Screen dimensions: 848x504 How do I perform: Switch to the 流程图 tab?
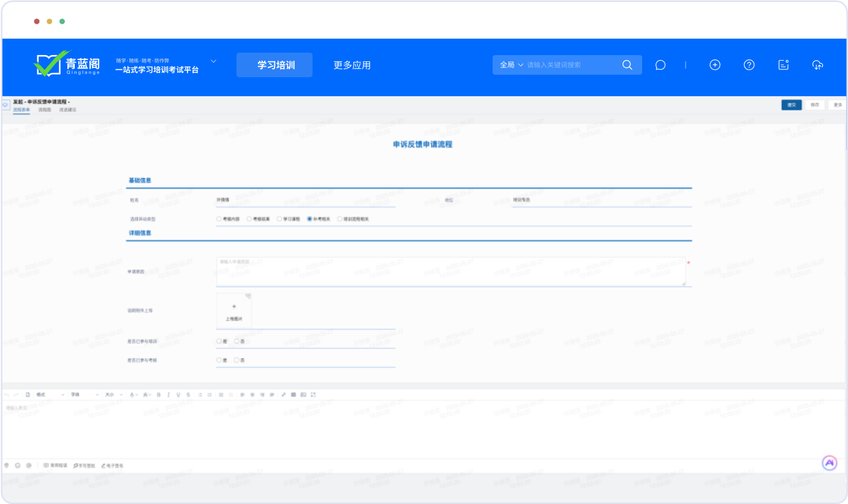click(45, 110)
